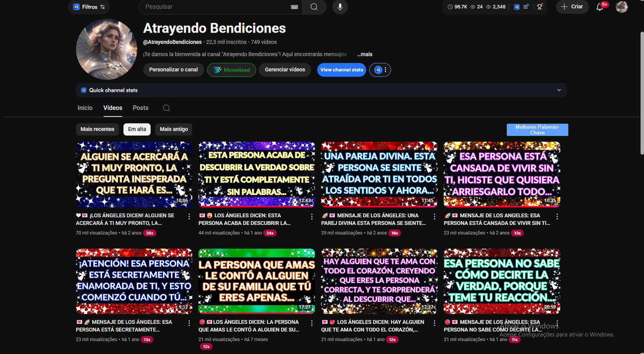Viewport: 644px width, 354px height.
Task: Open the on-screen keyboard icon in search box
Action: pyautogui.click(x=294, y=7)
